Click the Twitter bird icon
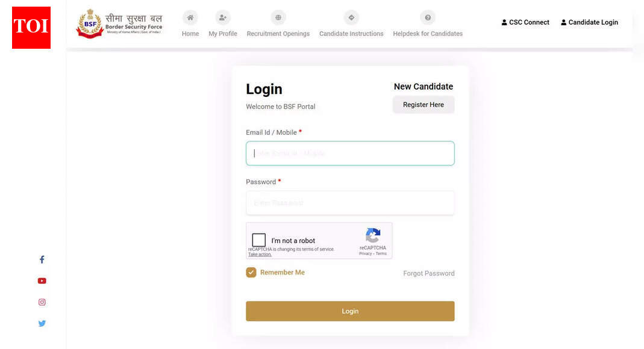 click(x=42, y=323)
